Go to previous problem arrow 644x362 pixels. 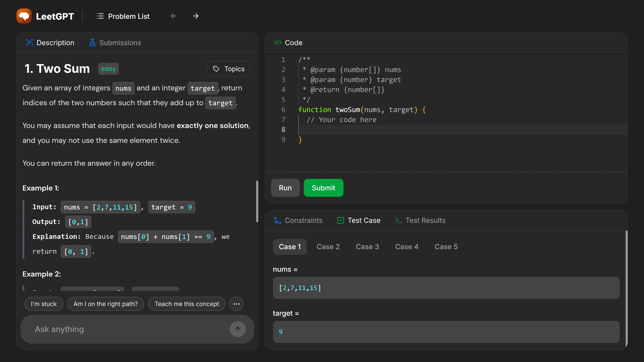pyautogui.click(x=174, y=16)
